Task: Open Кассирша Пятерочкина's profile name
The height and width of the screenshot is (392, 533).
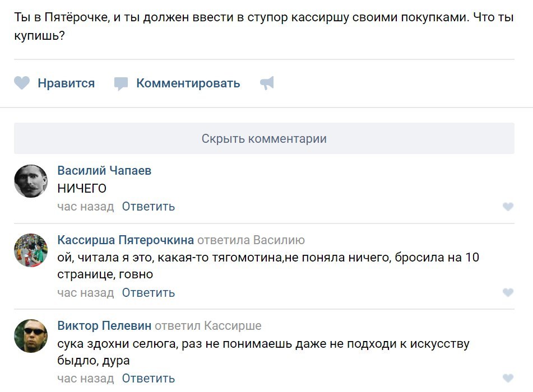Action: coord(126,240)
